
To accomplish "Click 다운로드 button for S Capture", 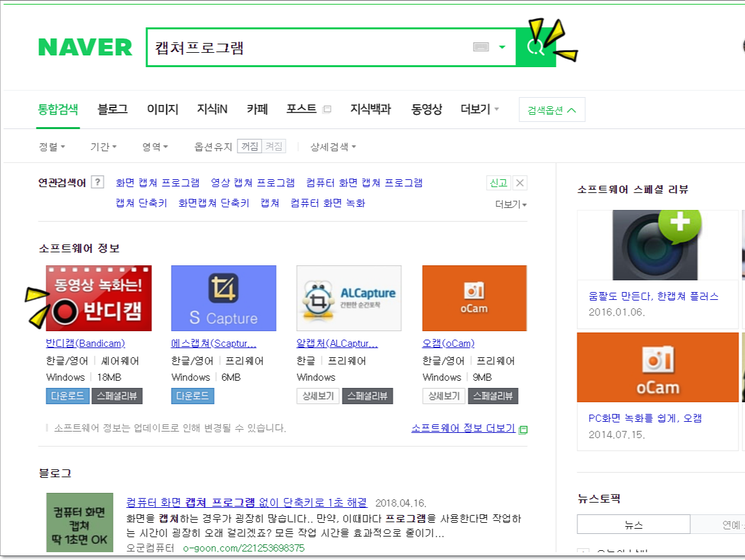I will tap(192, 396).
